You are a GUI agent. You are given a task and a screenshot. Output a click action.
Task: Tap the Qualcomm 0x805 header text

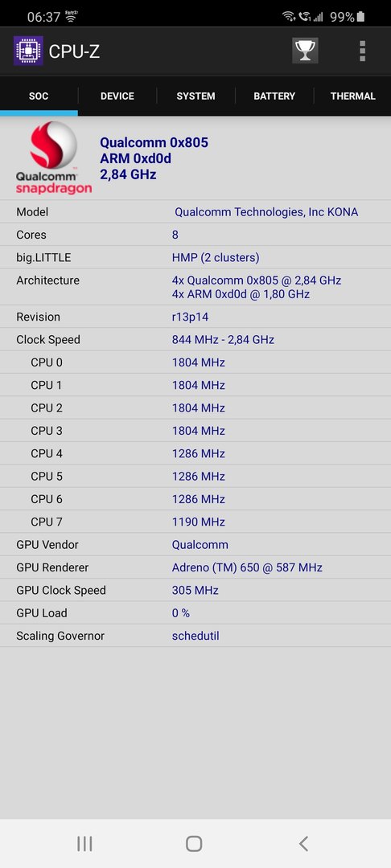pos(154,142)
